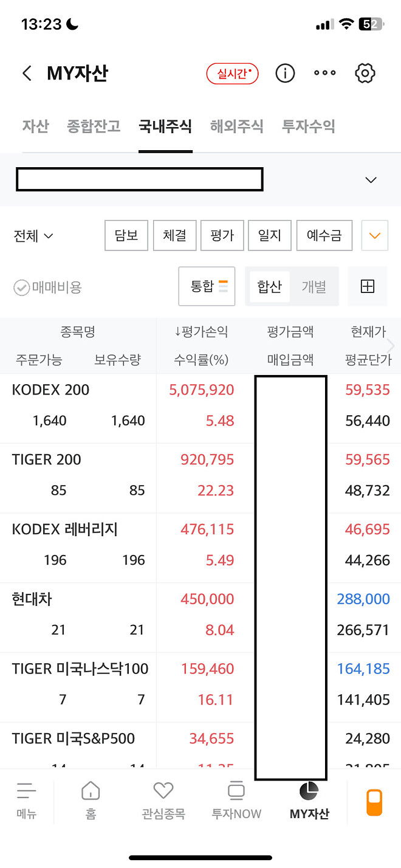Viewport: 401px width, 868px height.
Task: Tap the back arrow
Action: 27,73
